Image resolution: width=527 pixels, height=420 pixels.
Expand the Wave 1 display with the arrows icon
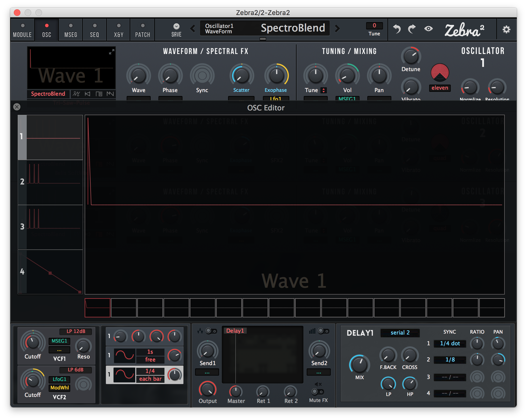[x=111, y=52]
